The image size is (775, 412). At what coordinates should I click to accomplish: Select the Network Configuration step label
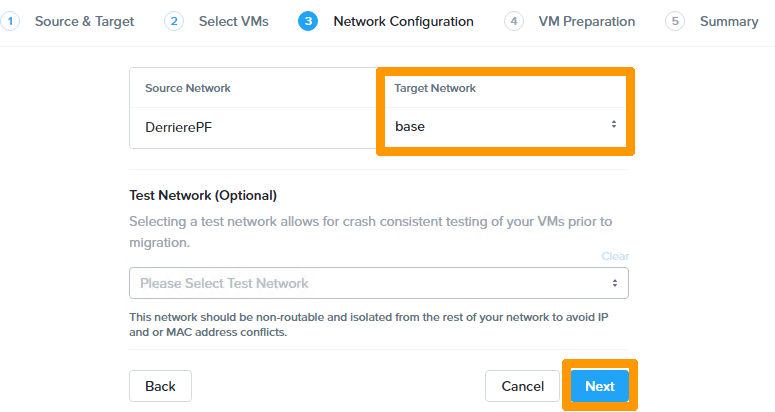pyautogui.click(x=403, y=21)
